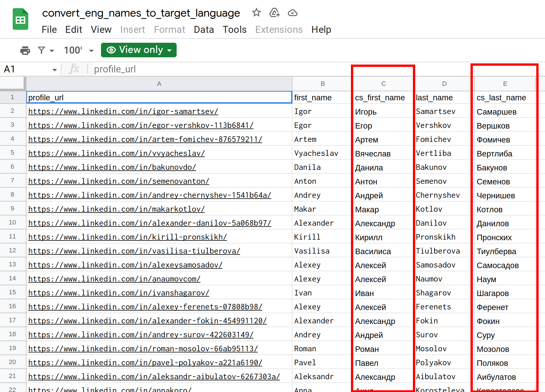The image size is (545, 392).
Task: Select column B header
Action: click(322, 84)
